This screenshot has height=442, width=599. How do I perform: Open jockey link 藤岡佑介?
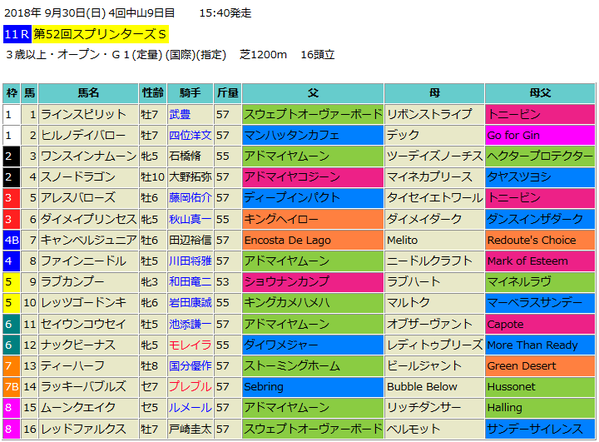click(190, 198)
